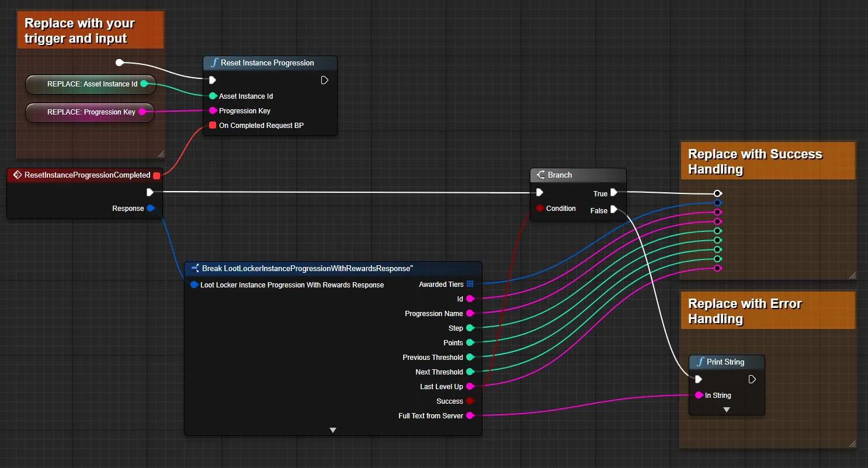Select the 'Replace with your trigger and input' comment

click(x=90, y=31)
